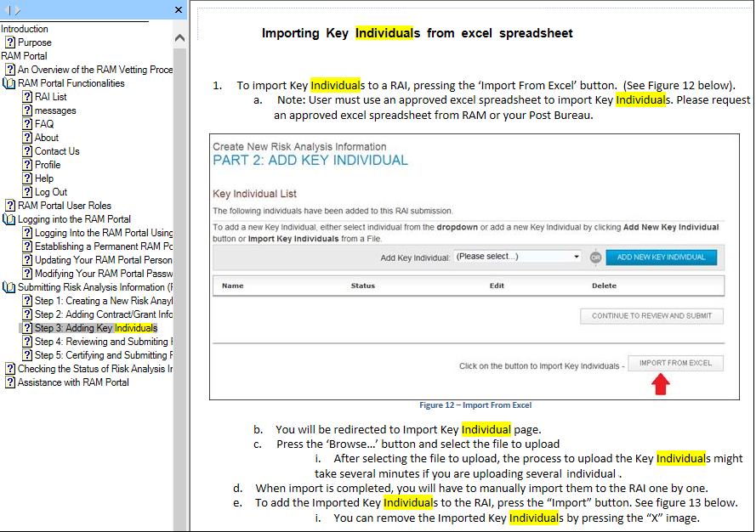
Task: Click the Key Individual List heading
Action: pos(254,194)
